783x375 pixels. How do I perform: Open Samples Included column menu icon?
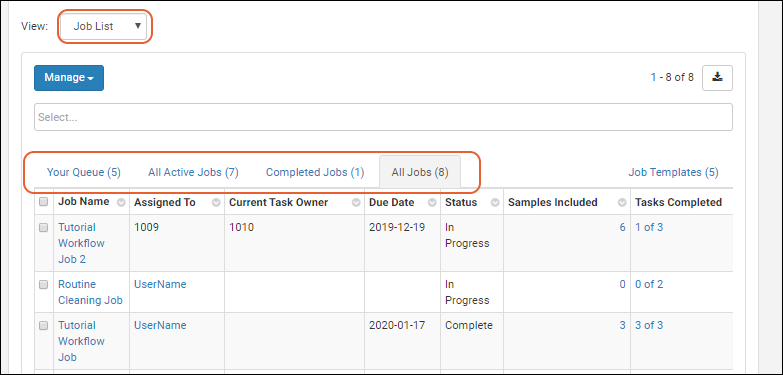pos(622,203)
